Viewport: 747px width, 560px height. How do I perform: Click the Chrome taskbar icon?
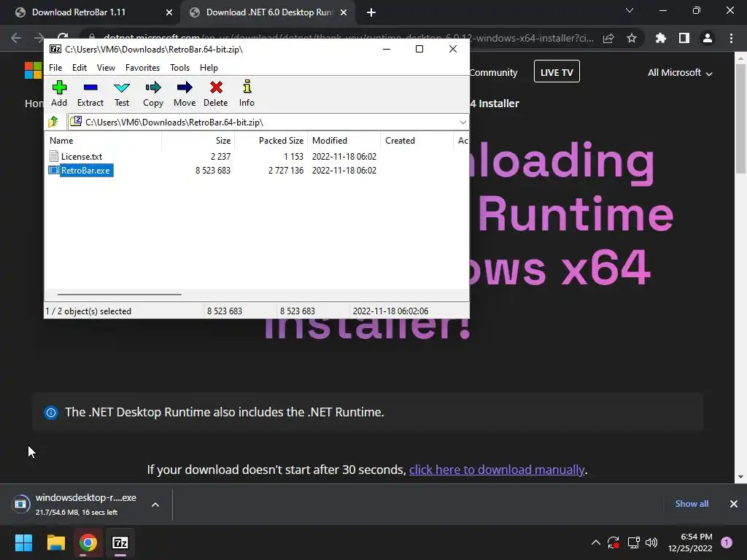88,542
